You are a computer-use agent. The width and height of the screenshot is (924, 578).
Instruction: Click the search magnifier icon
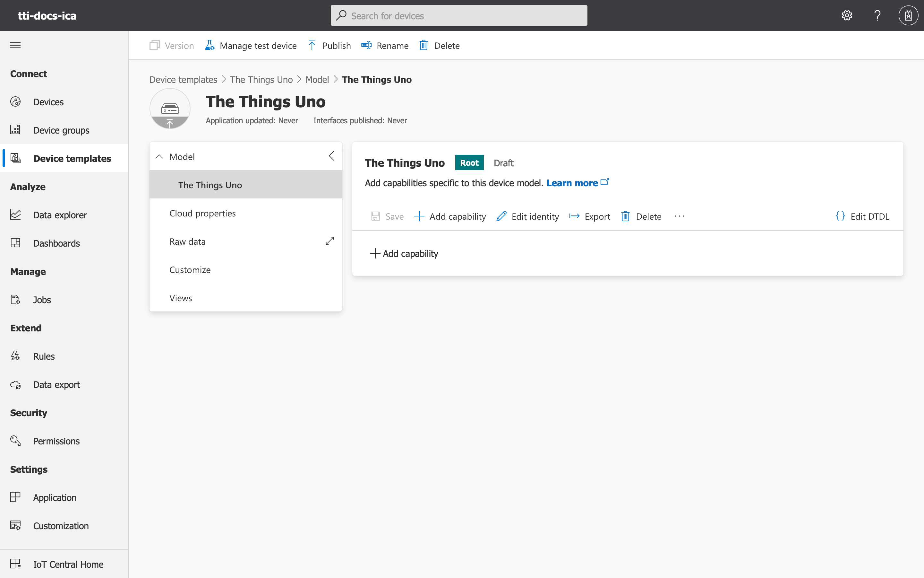[x=341, y=15]
